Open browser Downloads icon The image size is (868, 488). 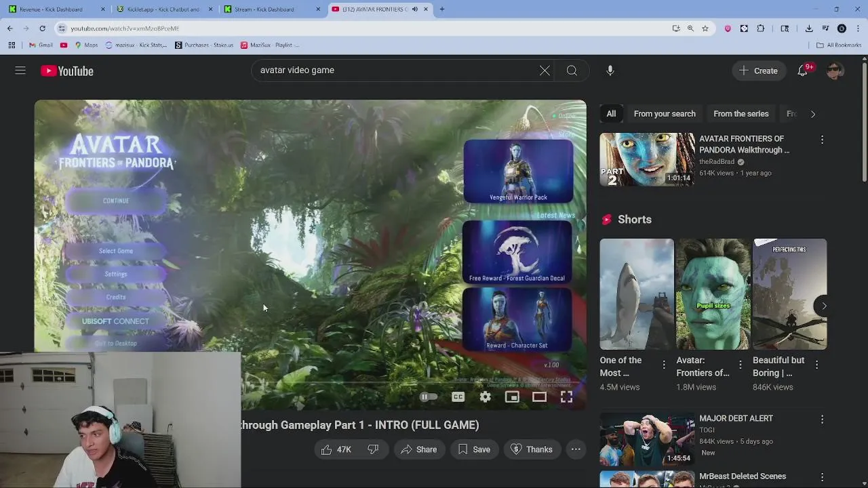[809, 28]
